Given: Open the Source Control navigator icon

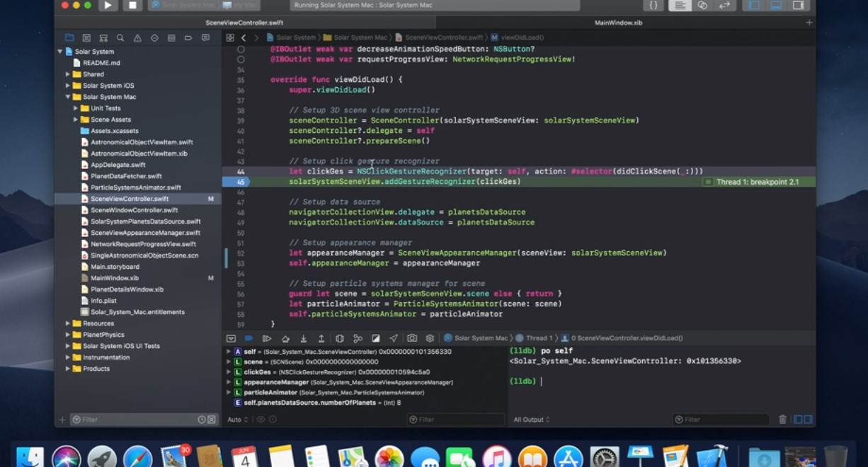Looking at the screenshot, I should pos(86,38).
